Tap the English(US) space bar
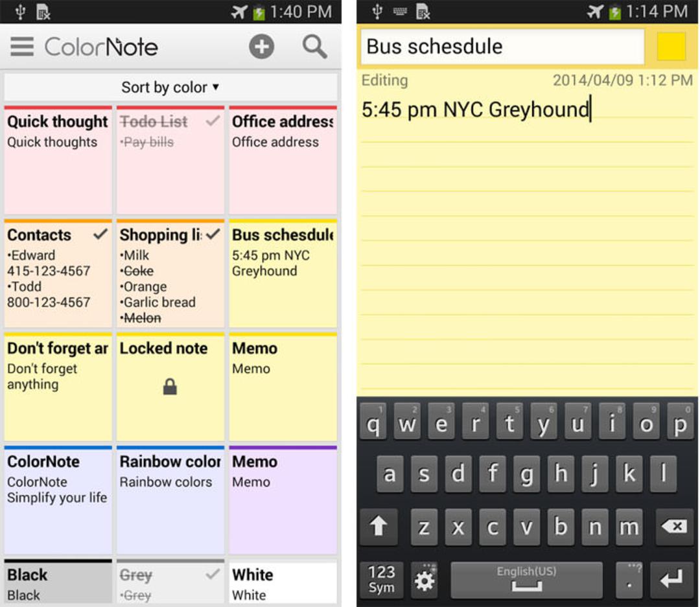This screenshot has height=607, width=700. pos(527,580)
